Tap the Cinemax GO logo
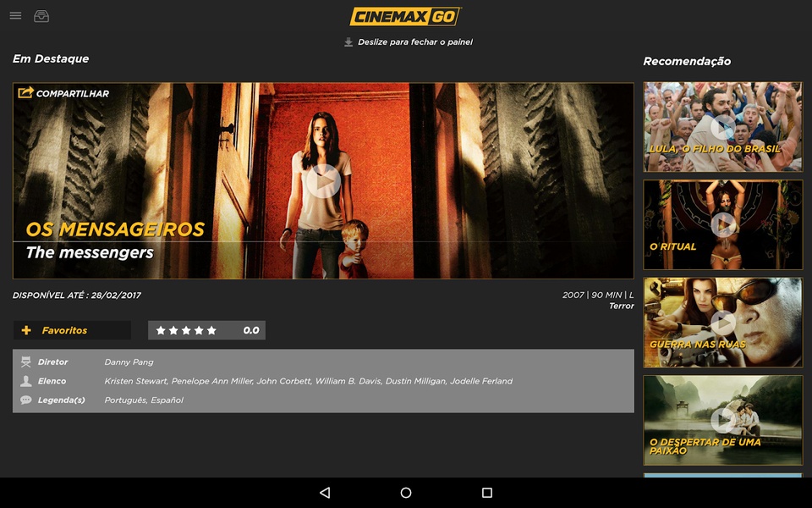This screenshot has width=812, height=508. coord(405,17)
